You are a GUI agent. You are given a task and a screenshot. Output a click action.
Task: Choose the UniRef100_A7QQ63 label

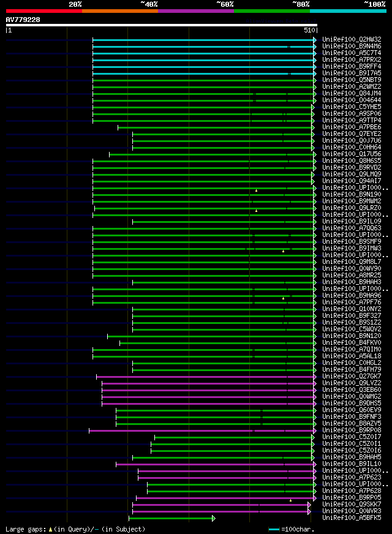coord(352,228)
